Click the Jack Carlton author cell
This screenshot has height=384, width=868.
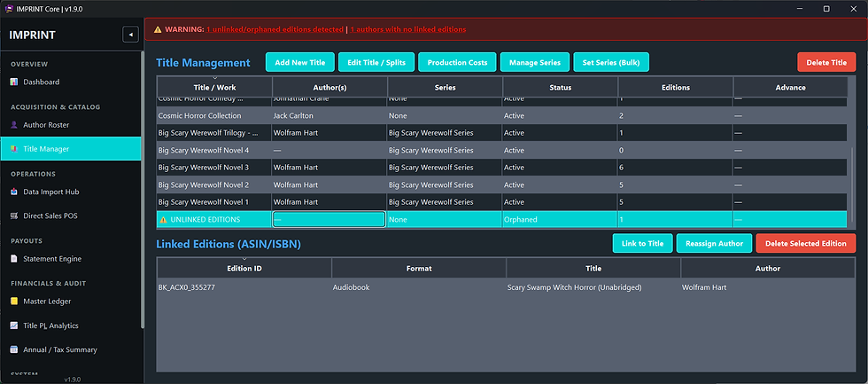point(329,116)
